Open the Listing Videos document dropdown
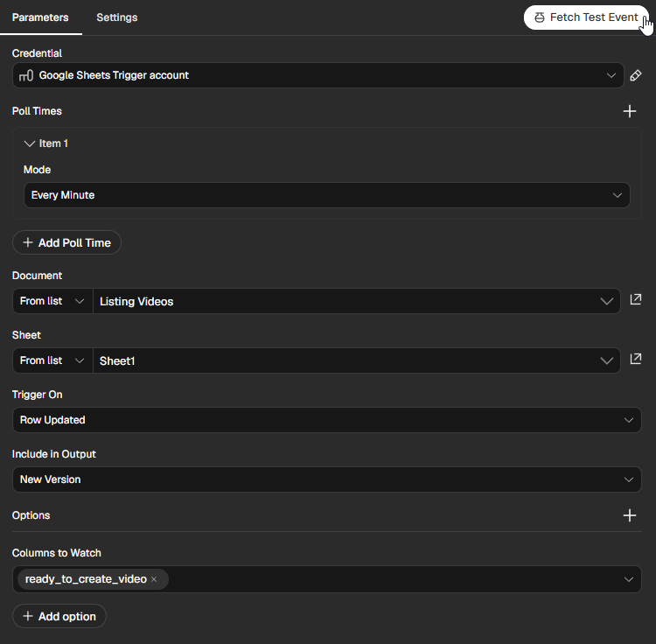 coord(357,301)
